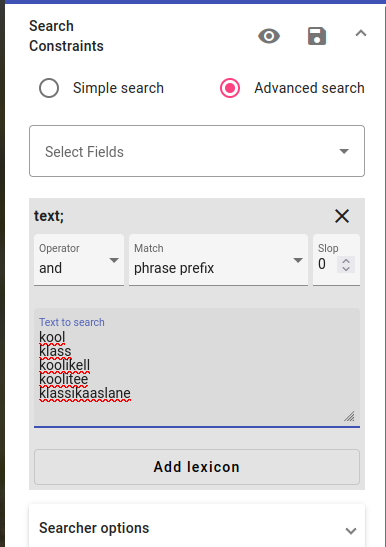Remove the text constraint with the X icon

342,216
